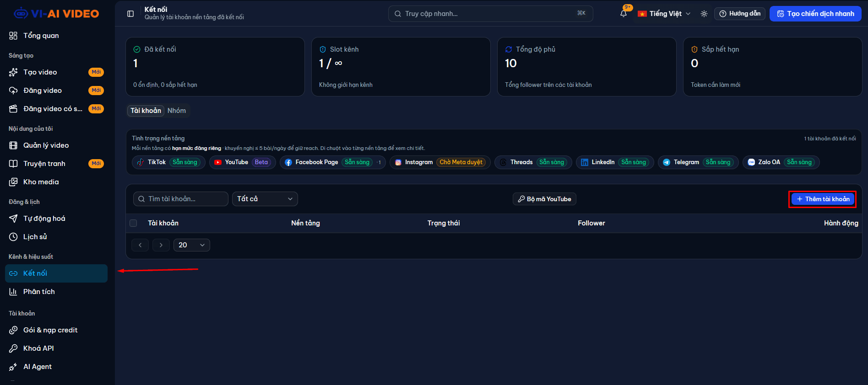This screenshot has width=868, height=385.
Task: Click the Zalo OA platform chip
Action: pos(781,162)
